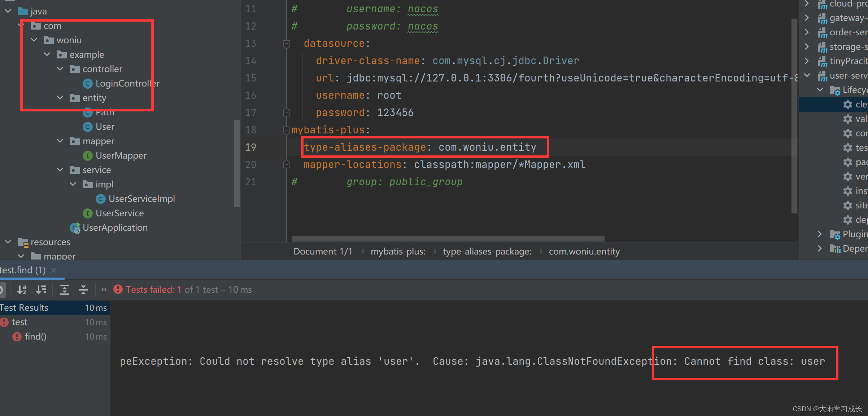Open the UserApplication Spring Boot class
The width and height of the screenshot is (868, 416).
[115, 227]
